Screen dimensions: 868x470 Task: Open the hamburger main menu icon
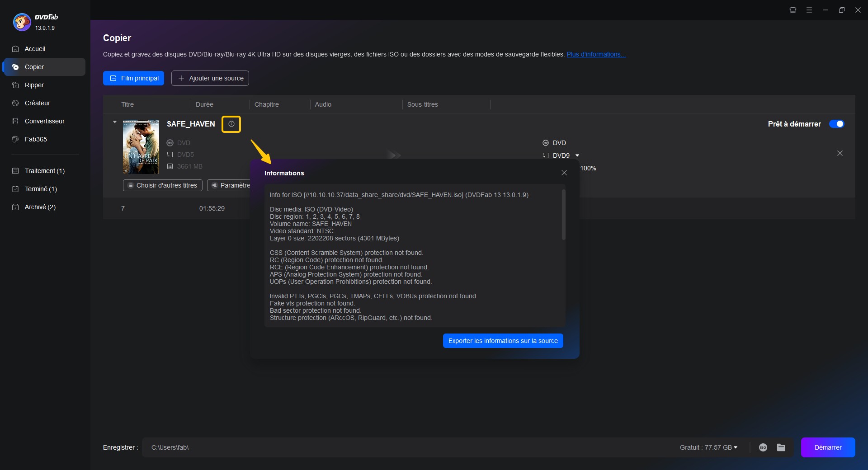pos(809,10)
